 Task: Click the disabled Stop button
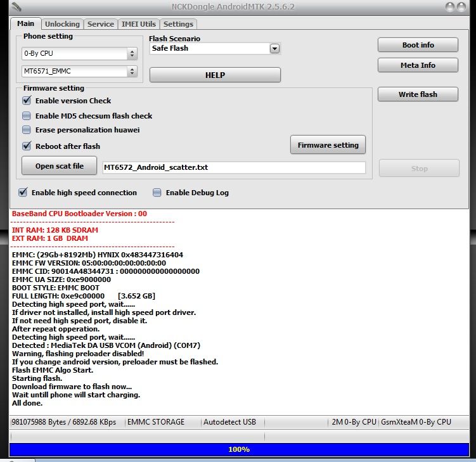pyautogui.click(x=419, y=169)
